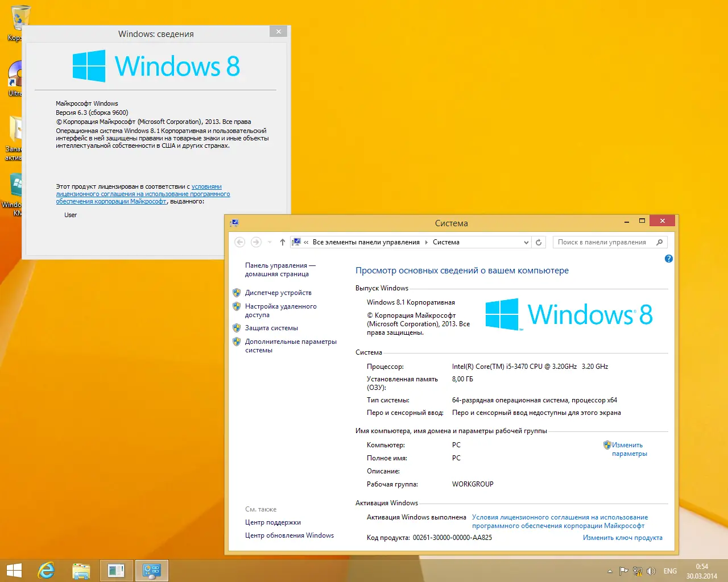Screen dimensions: 728x582
Task: Expand the breadcrumb arrow before Система
Action: coord(427,242)
